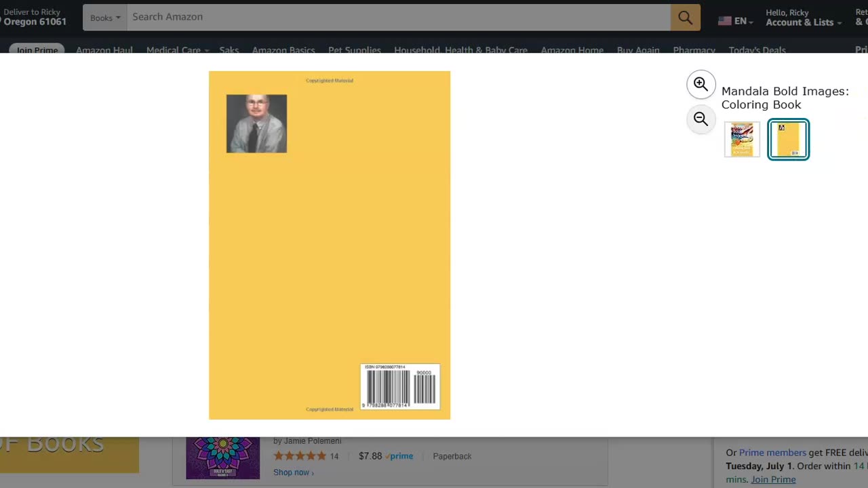Viewport: 868px width, 488px height.
Task: Click the large back cover image
Action: tap(330, 245)
